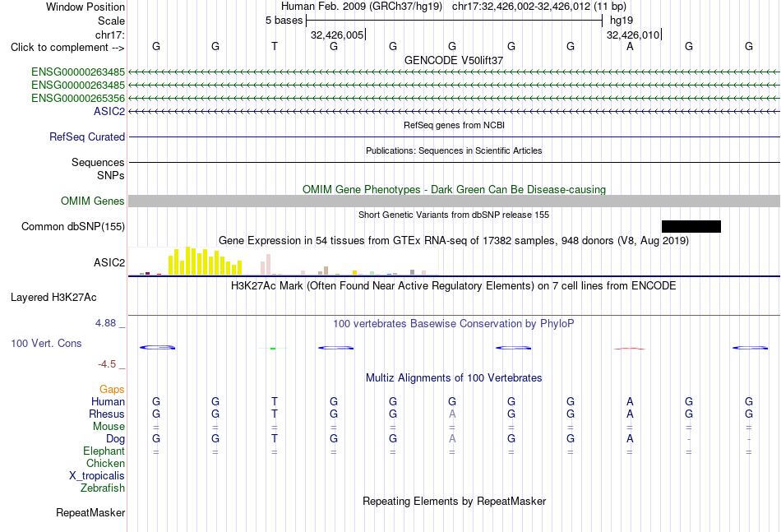781x532 pixels.
Task: Click the Elephant species label
Action: [104, 451]
